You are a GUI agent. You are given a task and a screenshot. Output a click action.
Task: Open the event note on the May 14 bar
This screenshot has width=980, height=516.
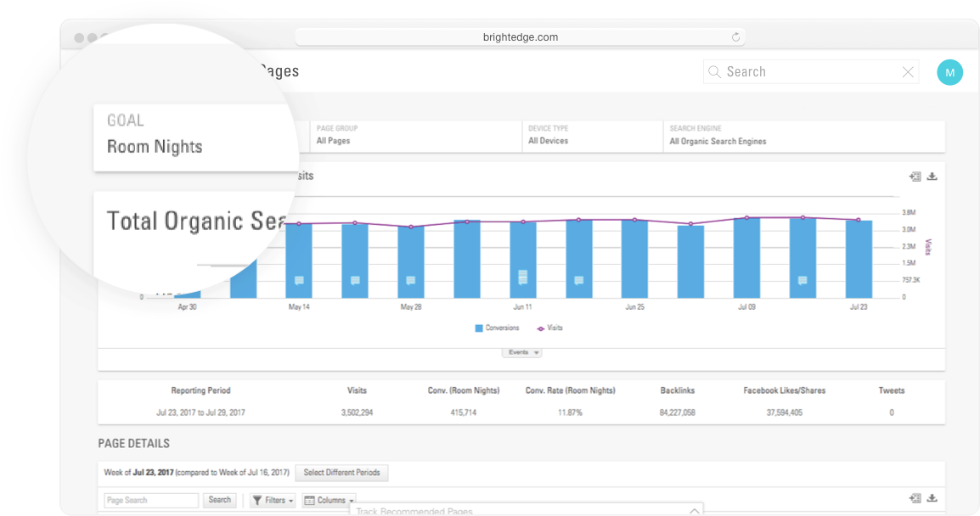tap(299, 280)
